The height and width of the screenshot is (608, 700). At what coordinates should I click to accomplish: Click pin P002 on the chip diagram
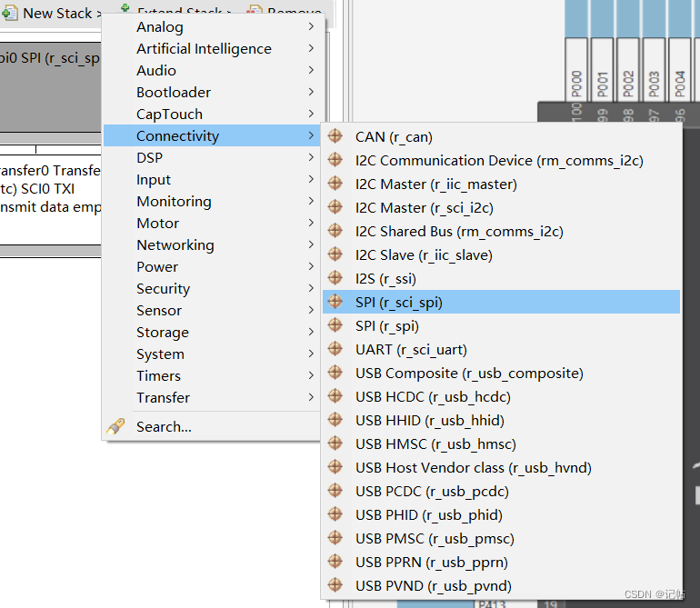pyautogui.click(x=627, y=69)
